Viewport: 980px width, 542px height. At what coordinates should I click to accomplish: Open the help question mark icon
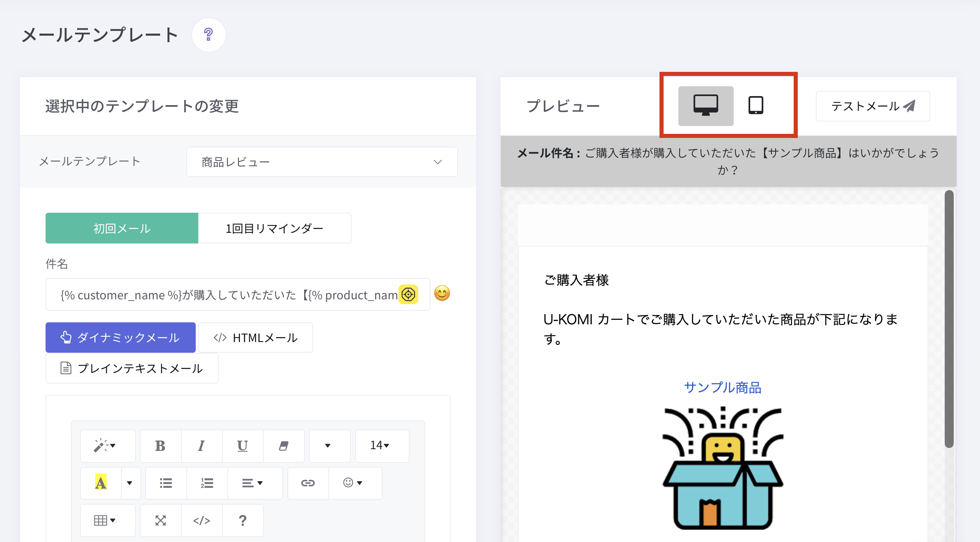208,35
